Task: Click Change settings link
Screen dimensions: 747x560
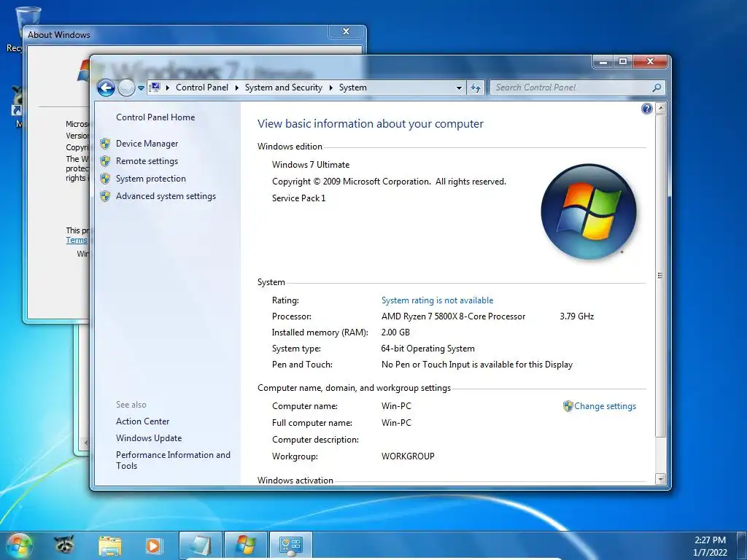Action: [x=605, y=406]
